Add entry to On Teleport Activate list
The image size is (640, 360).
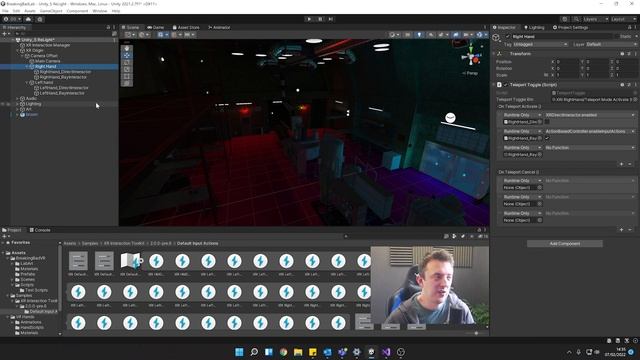pyautogui.click(x=622, y=164)
